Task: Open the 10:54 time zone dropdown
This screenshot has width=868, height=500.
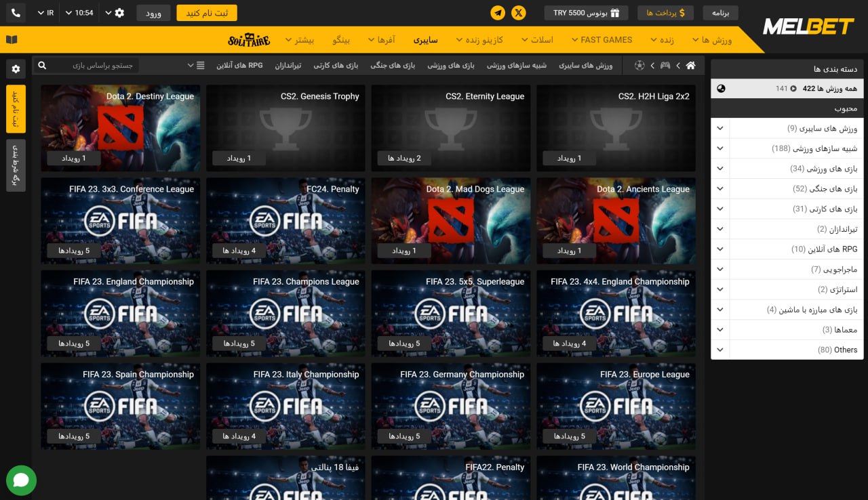Action: click(79, 13)
